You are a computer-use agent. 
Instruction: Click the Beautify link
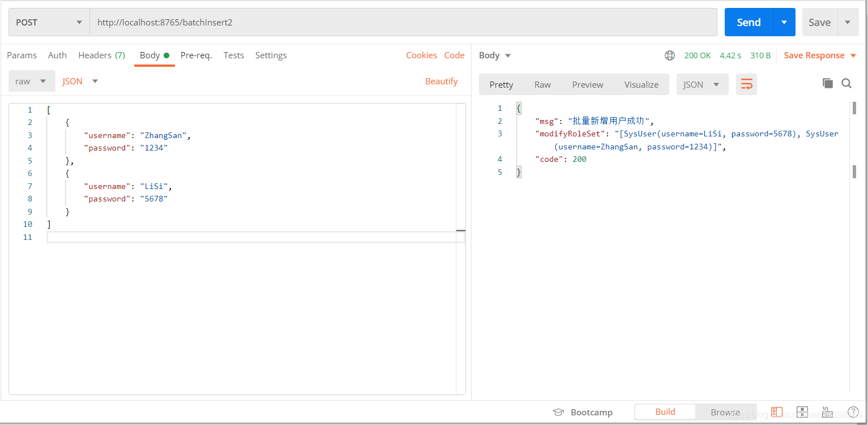[441, 81]
